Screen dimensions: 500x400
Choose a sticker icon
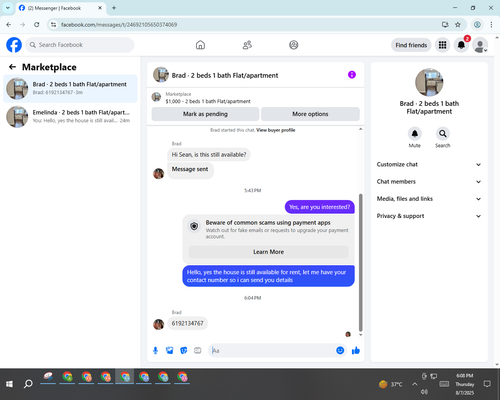[x=184, y=350]
